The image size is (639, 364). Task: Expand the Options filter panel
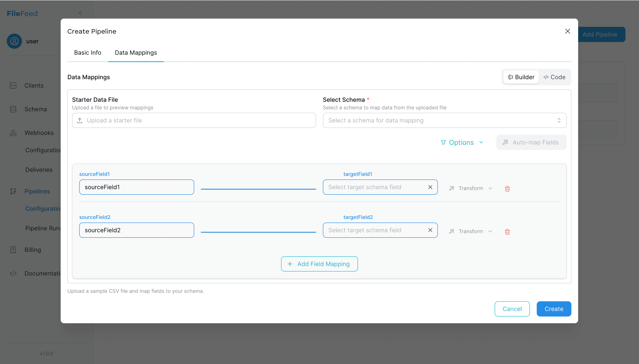tap(462, 142)
